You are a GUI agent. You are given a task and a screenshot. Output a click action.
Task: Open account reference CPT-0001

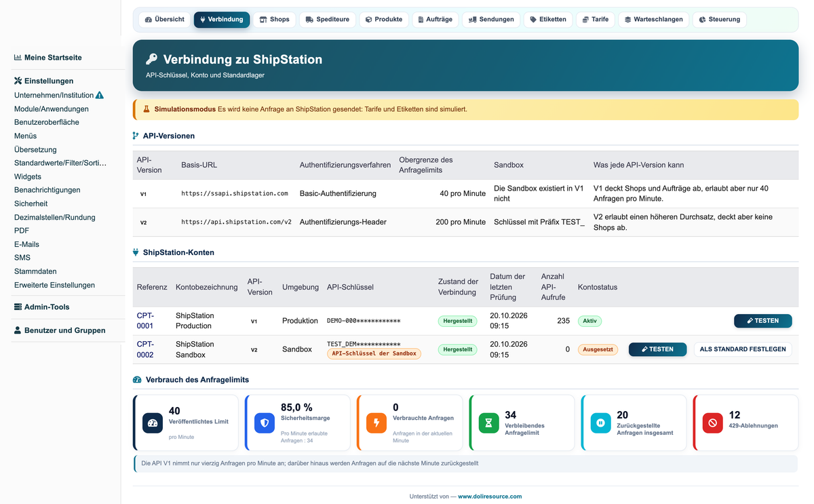click(x=145, y=321)
